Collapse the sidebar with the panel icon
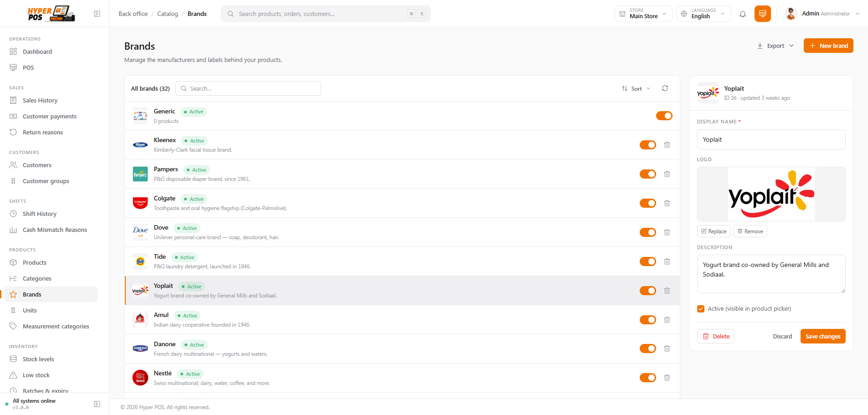868x415 pixels. pyautogui.click(x=97, y=14)
